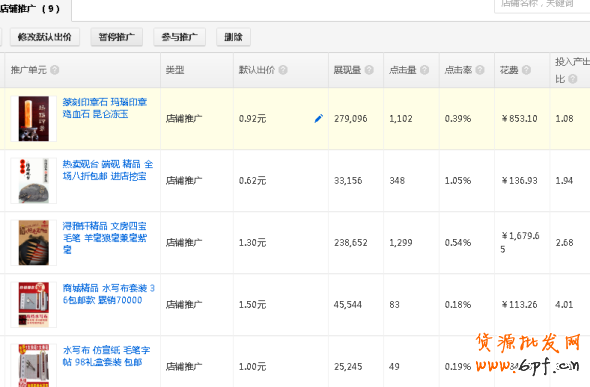The image size is (590, 387).
Task: Open the 水写布 仿宣纸 毛笔字帖 link
Action: pyautogui.click(x=106, y=356)
